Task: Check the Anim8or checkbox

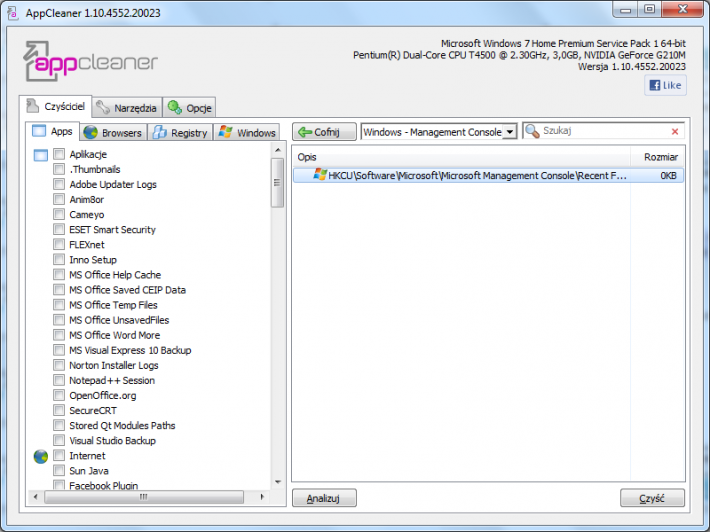Action: pyautogui.click(x=59, y=199)
